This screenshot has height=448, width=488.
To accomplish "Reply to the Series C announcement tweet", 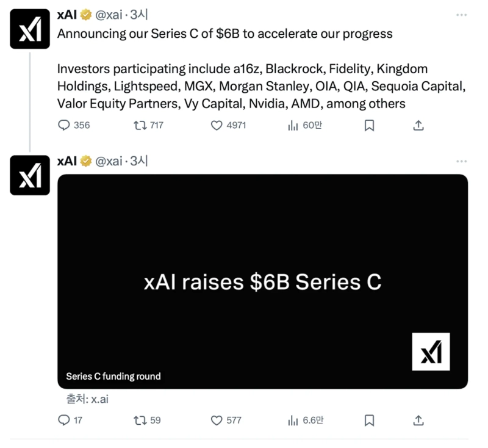I will 65,125.
